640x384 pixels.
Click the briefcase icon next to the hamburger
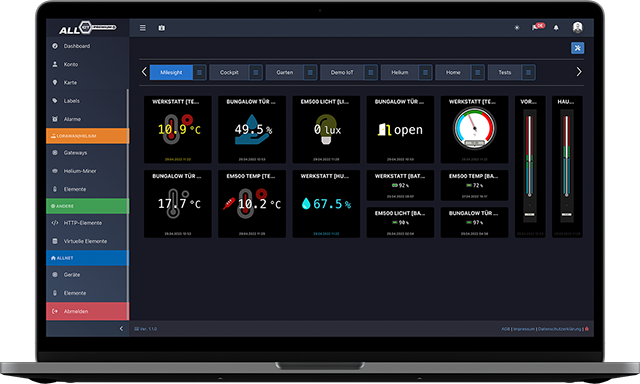point(162,28)
